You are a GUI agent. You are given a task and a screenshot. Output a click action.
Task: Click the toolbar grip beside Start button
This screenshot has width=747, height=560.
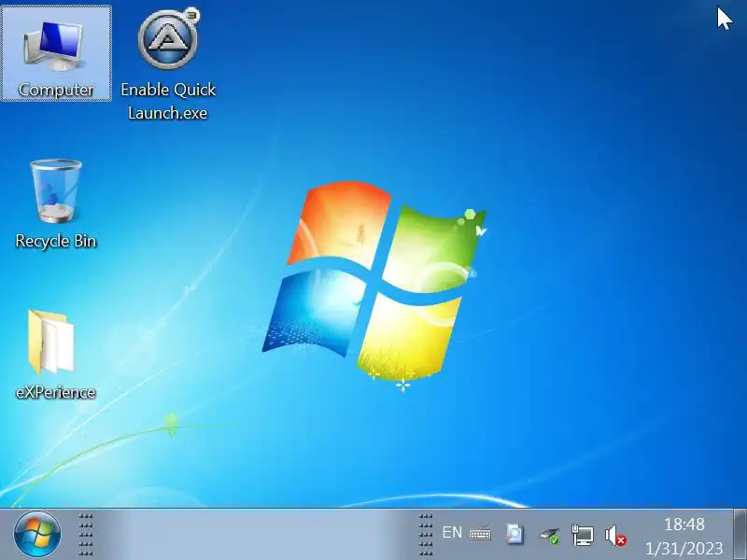[x=86, y=534]
